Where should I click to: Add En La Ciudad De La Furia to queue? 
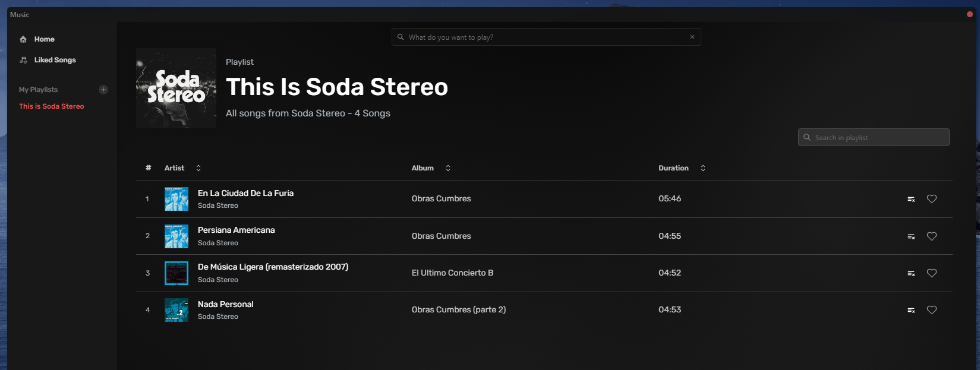[910, 199]
